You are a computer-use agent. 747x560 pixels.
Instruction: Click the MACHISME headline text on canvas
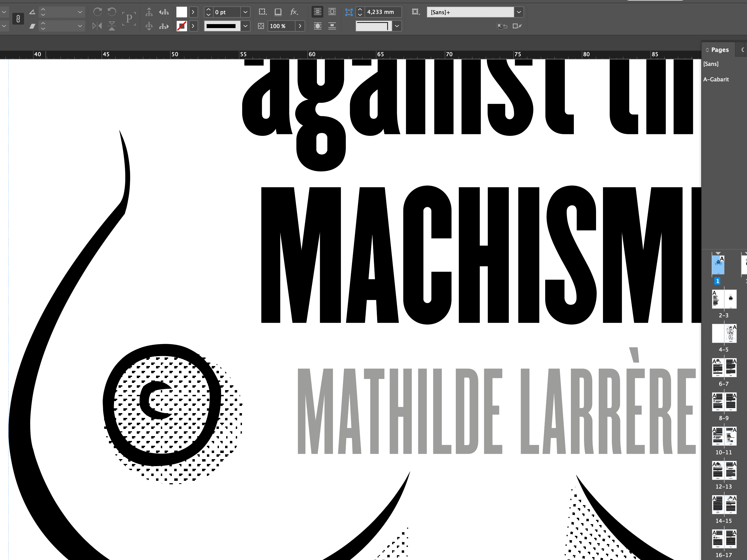[x=481, y=255]
